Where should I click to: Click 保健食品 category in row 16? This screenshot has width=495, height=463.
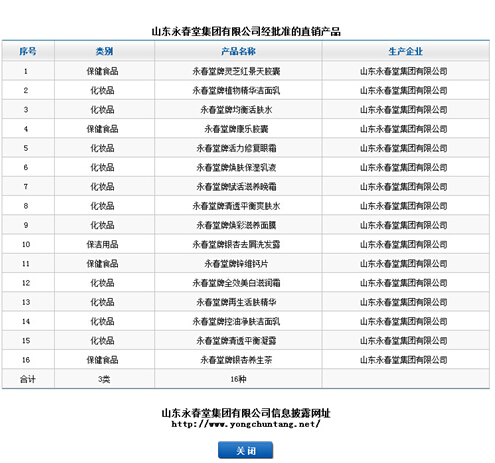[102, 360]
